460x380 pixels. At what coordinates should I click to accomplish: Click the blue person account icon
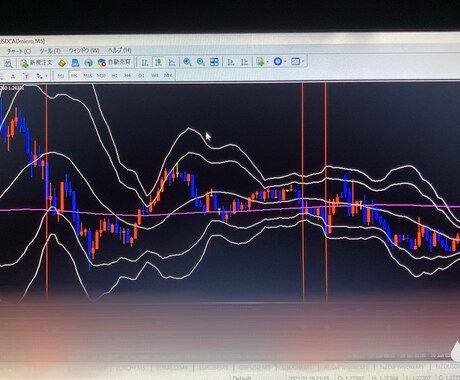tap(75, 62)
